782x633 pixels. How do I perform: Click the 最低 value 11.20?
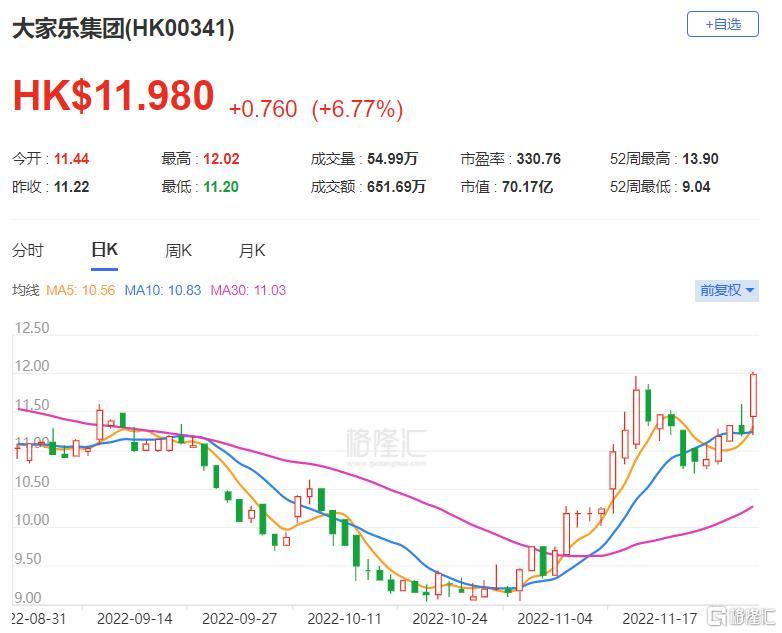pos(221,187)
